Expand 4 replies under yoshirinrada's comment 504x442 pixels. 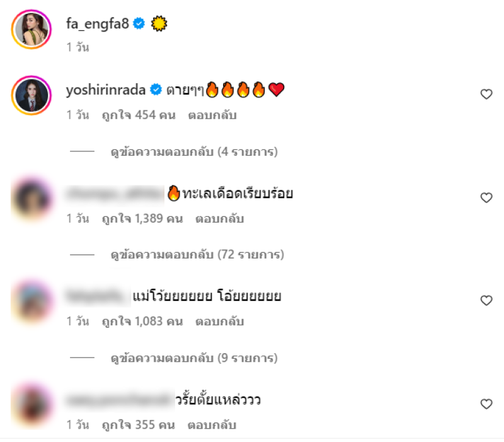194,151
